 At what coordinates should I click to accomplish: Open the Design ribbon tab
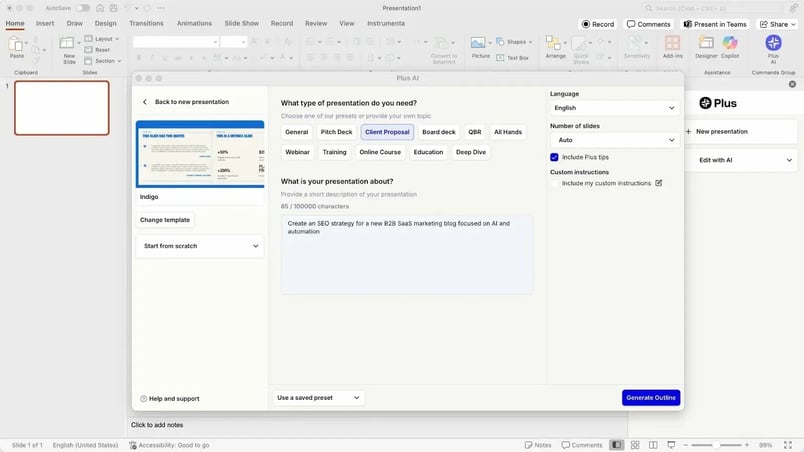point(105,24)
